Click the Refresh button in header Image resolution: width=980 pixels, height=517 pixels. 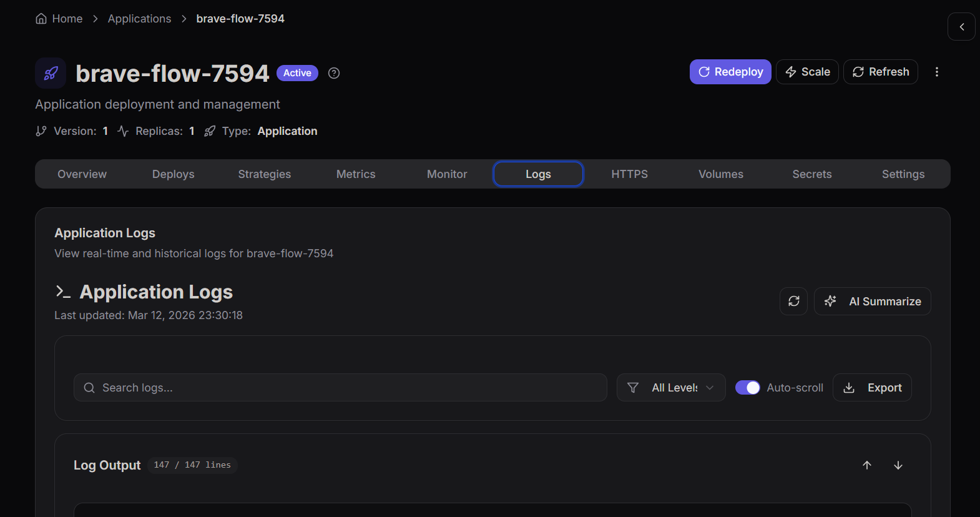point(880,72)
